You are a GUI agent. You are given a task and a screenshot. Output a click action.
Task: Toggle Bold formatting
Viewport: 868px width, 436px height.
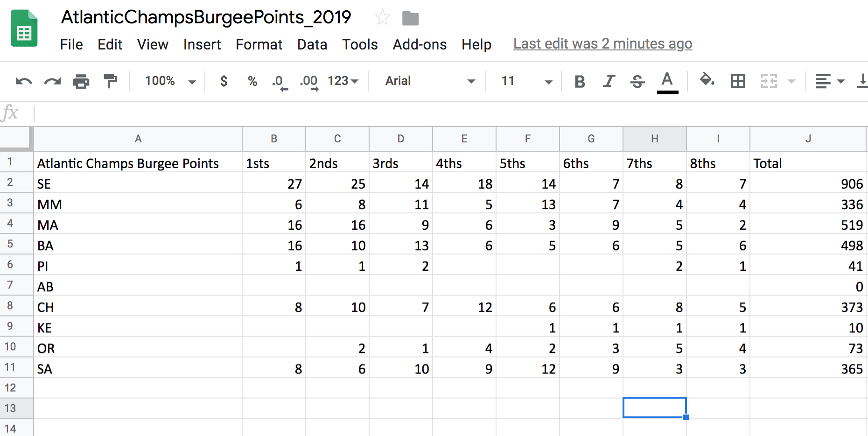pos(580,81)
